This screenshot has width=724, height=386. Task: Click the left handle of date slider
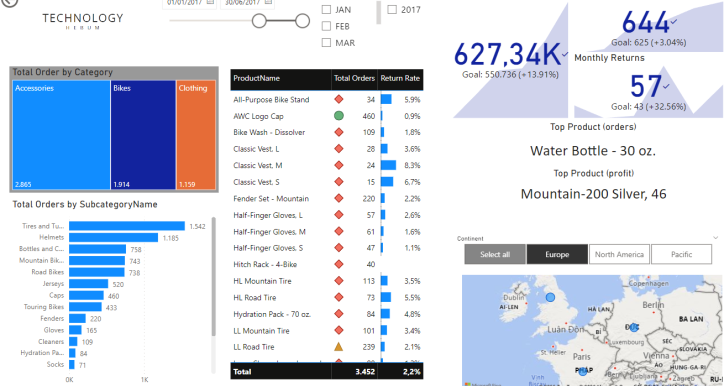(259, 21)
